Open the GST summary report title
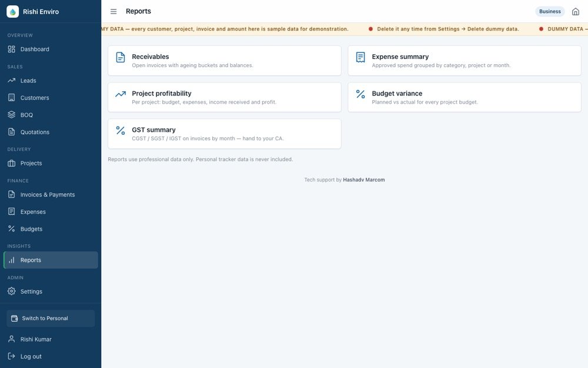This screenshot has width=588, height=368. 153,130
